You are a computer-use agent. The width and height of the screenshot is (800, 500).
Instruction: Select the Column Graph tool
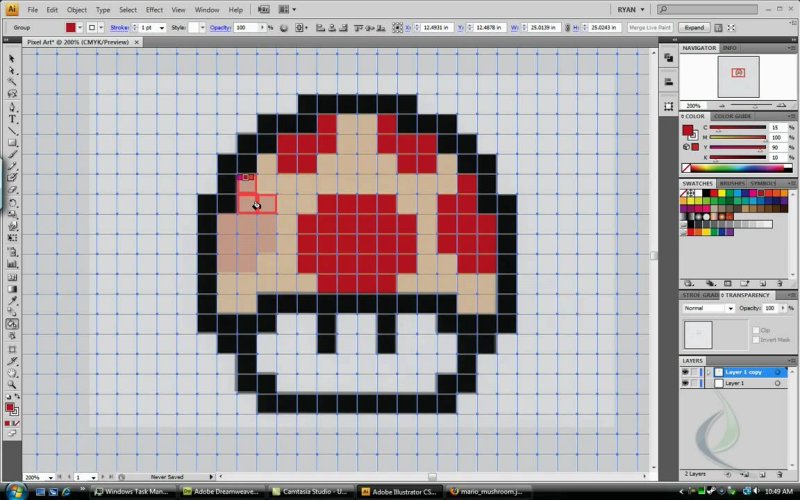pyautogui.click(x=12, y=264)
